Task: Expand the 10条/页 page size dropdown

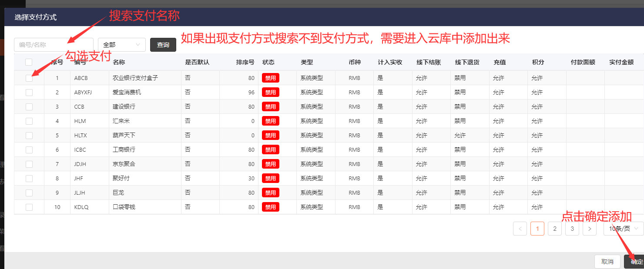Action: point(624,229)
